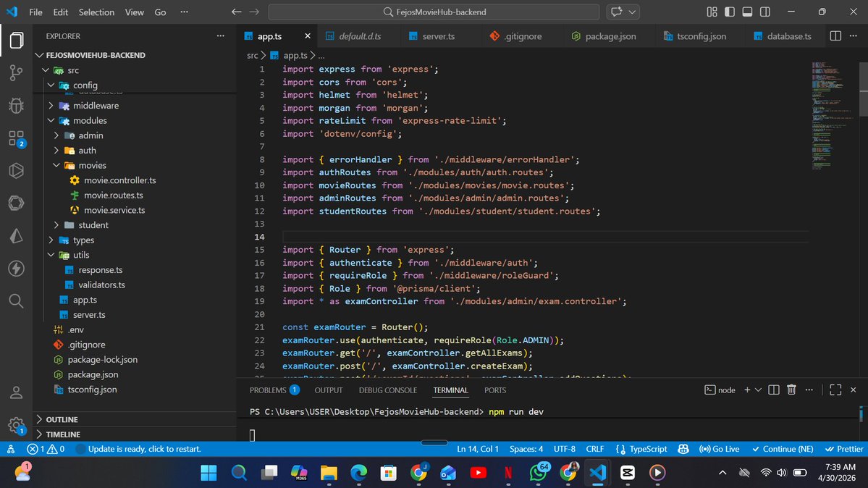Close the app.ts editor tab

click(307, 36)
